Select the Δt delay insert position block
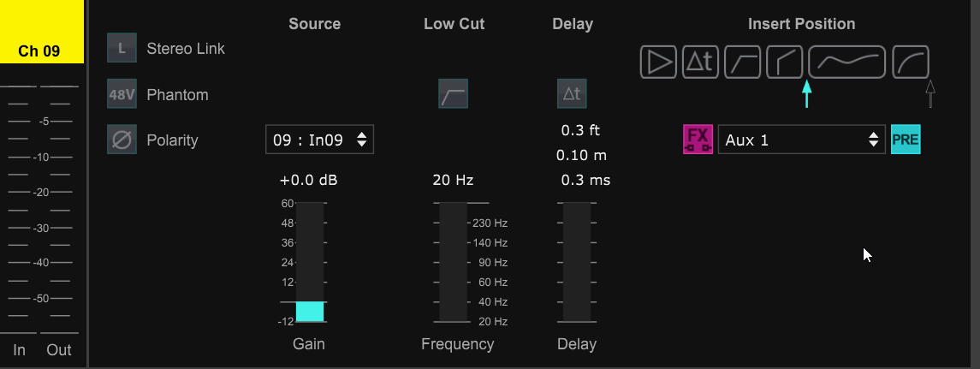Image resolution: width=980 pixels, height=369 pixels. pyautogui.click(x=701, y=62)
